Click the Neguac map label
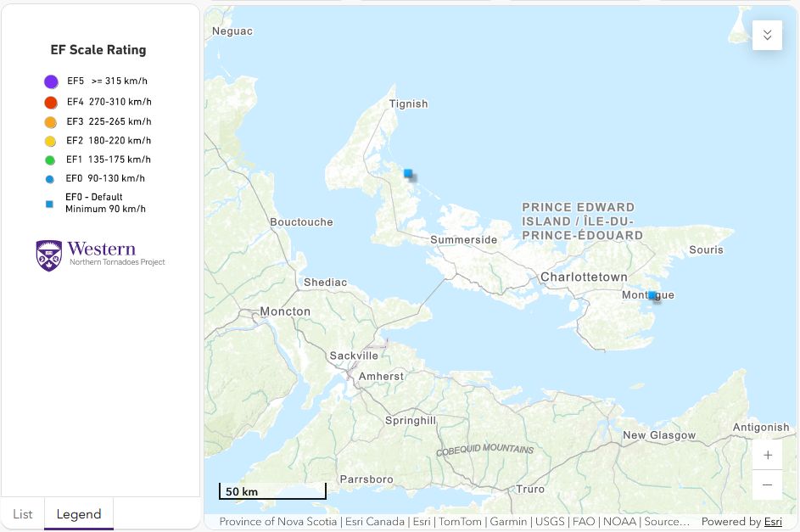 232,31
